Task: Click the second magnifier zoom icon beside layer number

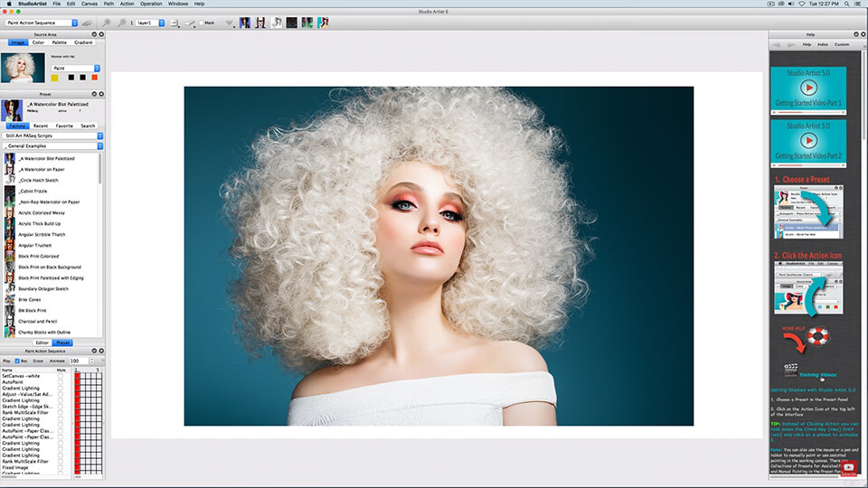Action: (x=121, y=23)
